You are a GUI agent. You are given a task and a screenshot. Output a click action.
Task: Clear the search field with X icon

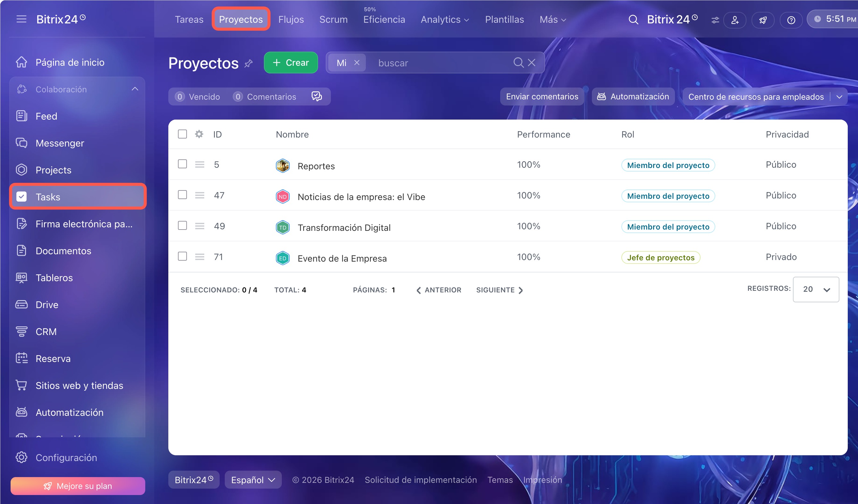(x=532, y=63)
